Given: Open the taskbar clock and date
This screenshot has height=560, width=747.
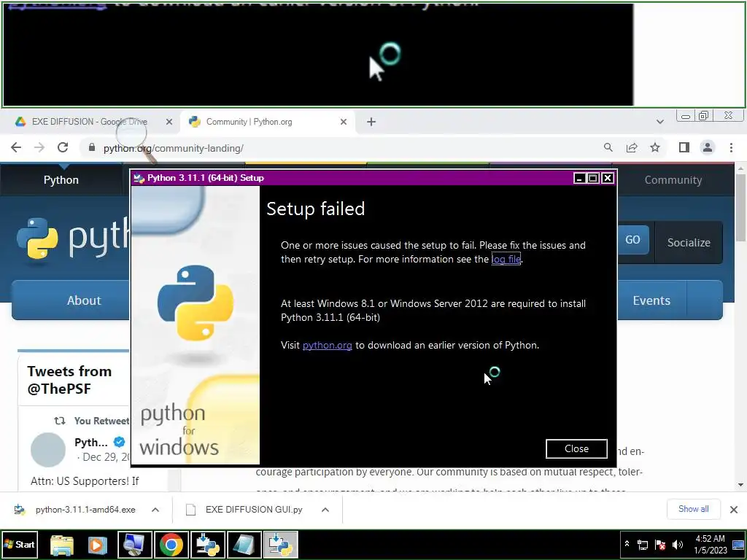Looking at the screenshot, I should point(711,544).
